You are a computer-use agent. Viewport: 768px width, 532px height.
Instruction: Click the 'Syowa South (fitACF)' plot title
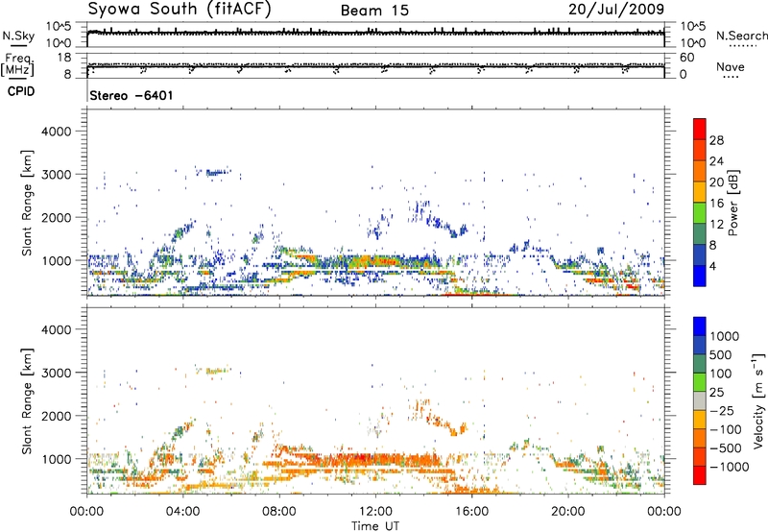180,10
